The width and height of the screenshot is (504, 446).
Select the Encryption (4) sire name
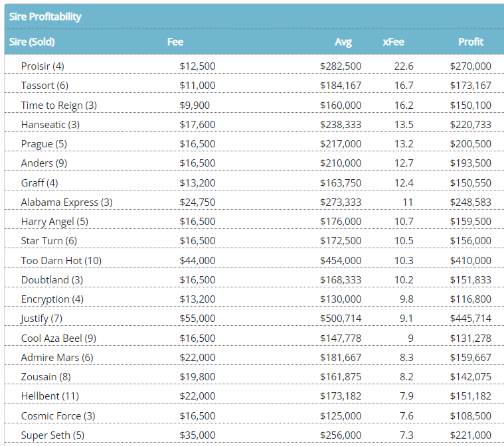coord(52,299)
